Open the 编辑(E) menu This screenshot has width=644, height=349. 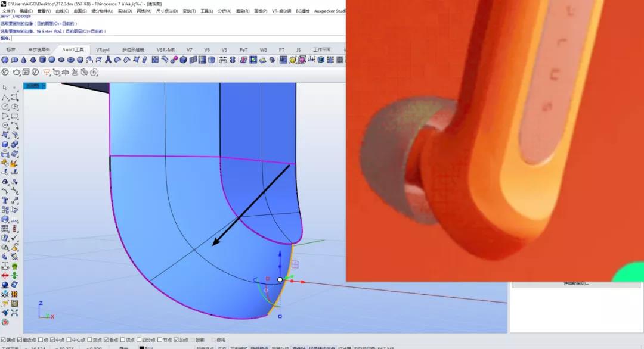26,11
